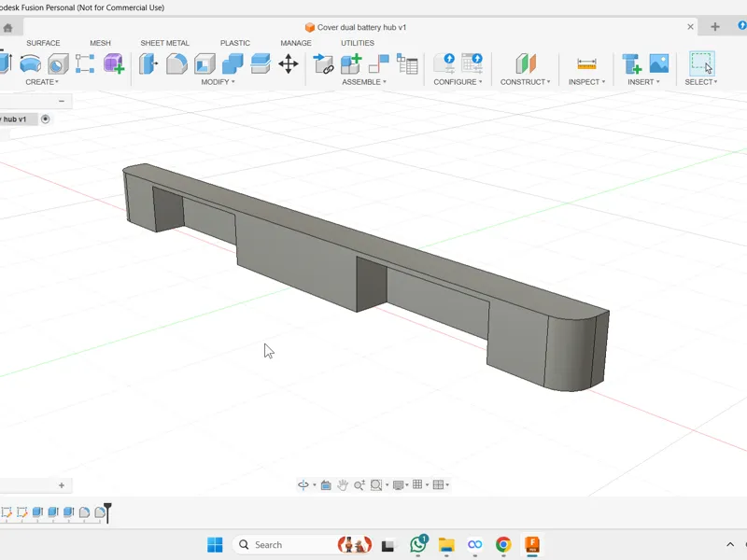The image size is (747, 560).
Task: Select the Sweep tool in Create
Action: pyautogui.click(x=30, y=63)
